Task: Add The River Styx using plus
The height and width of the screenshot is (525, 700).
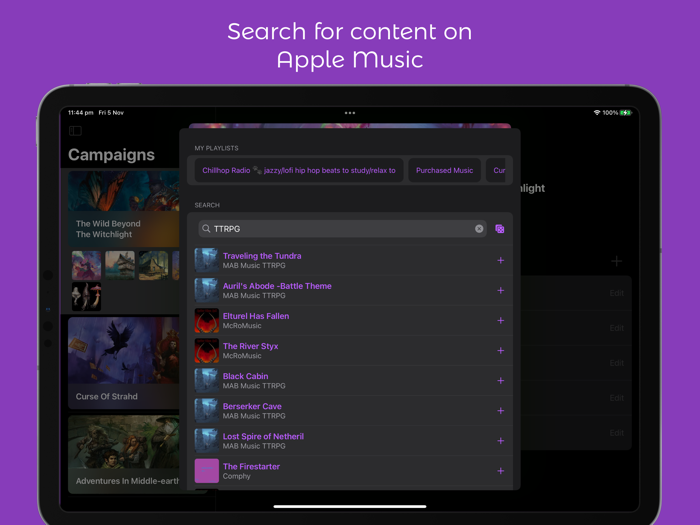Action: 500,351
